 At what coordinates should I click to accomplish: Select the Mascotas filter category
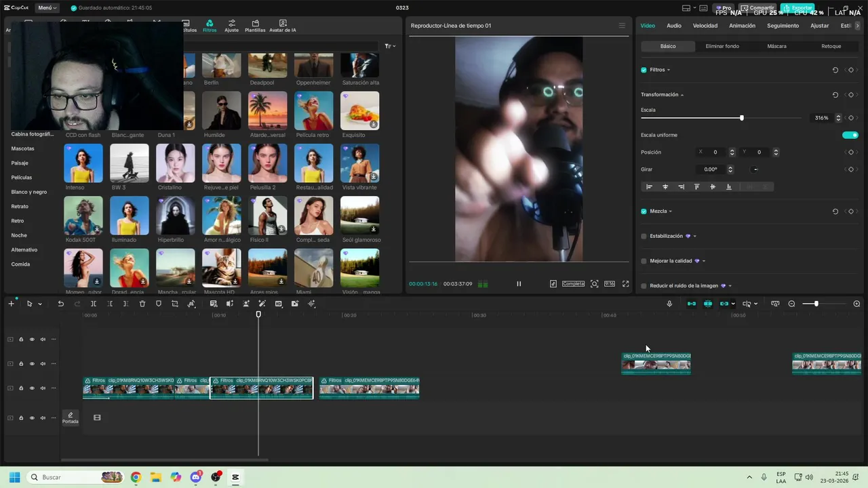22,148
